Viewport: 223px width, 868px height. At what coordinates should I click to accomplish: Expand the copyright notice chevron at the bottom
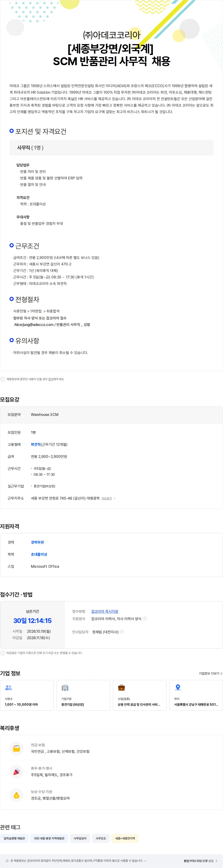145,860
